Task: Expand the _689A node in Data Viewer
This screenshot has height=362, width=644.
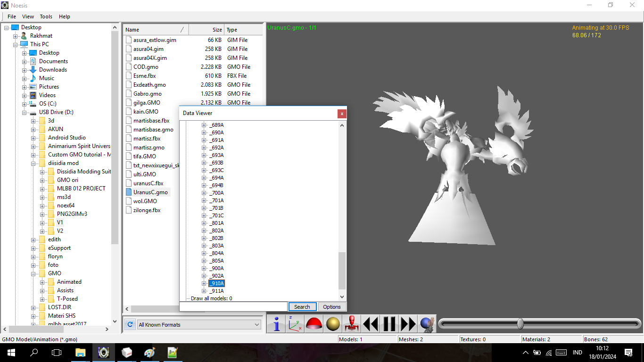Action: [x=204, y=125]
